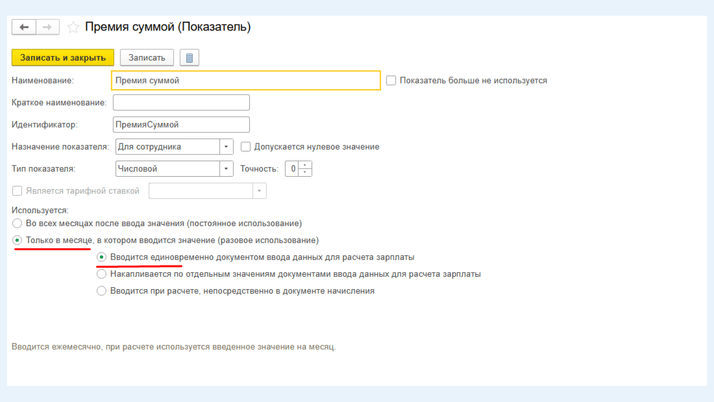Go forward with the right arrow button
Viewport: 714px width, 402px height.
point(47,27)
